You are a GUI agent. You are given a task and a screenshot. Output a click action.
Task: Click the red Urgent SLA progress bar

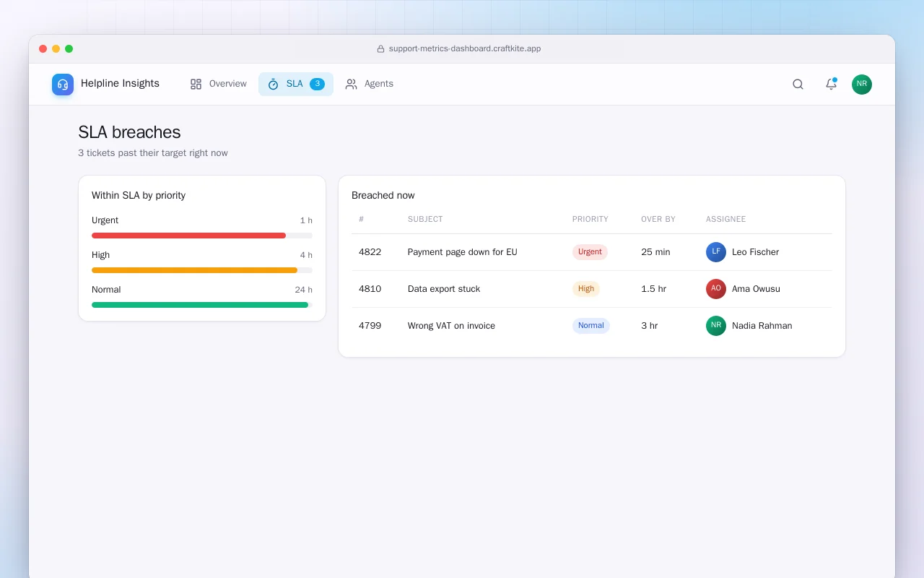[x=189, y=236]
